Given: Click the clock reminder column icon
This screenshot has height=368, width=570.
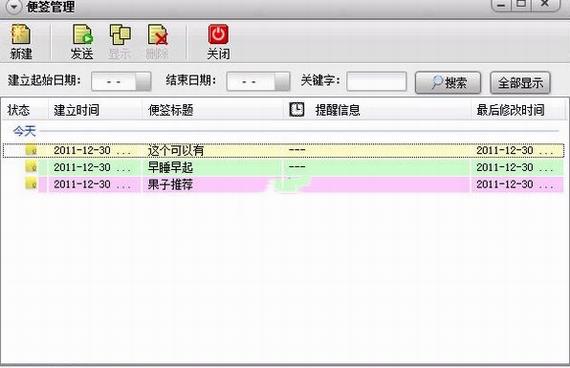Looking at the screenshot, I should coord(297,109).
